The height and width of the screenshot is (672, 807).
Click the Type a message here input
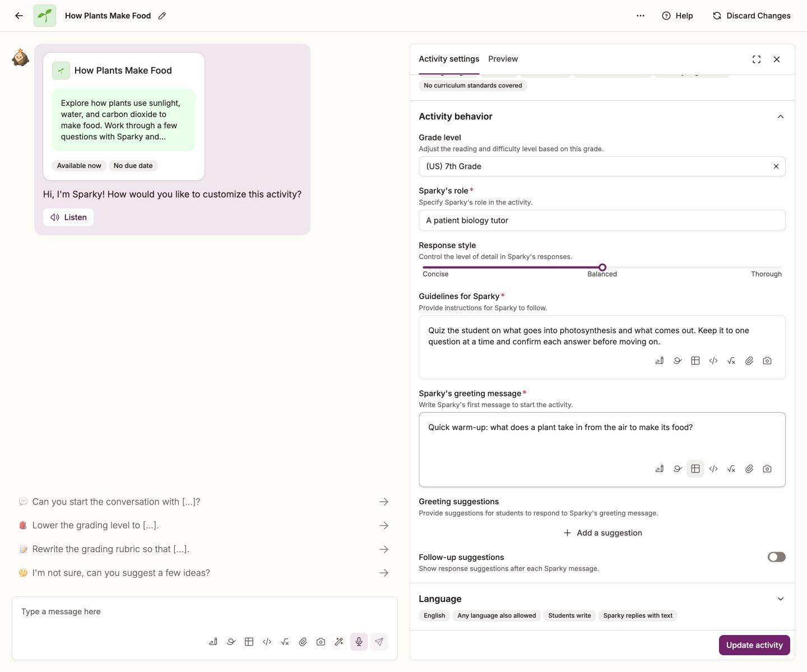click(x=205, y=612)
